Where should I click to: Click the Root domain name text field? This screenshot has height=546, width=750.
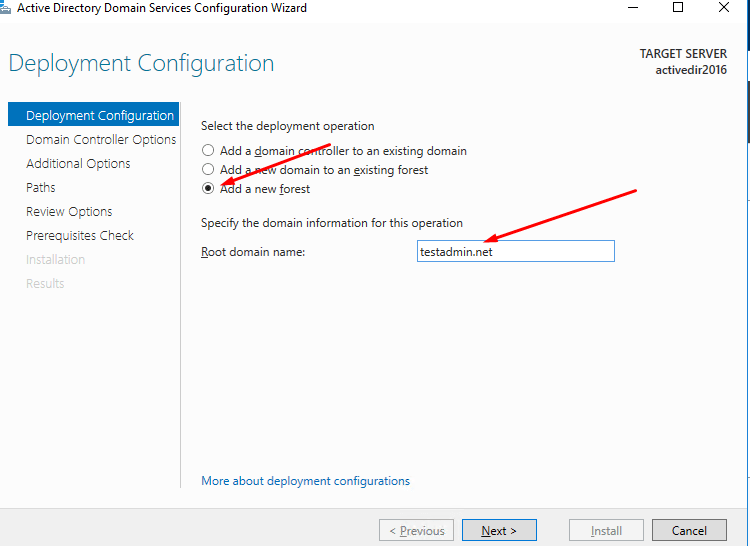(516, 252)
